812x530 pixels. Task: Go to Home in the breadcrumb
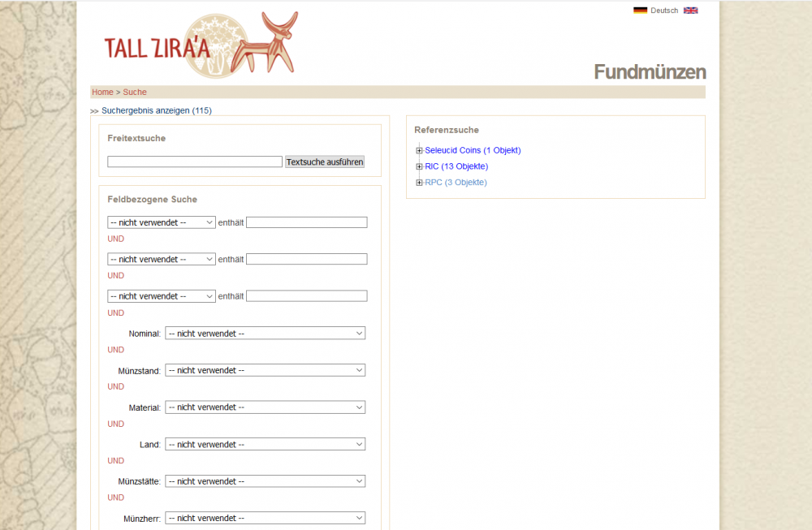tap(102, 93)
